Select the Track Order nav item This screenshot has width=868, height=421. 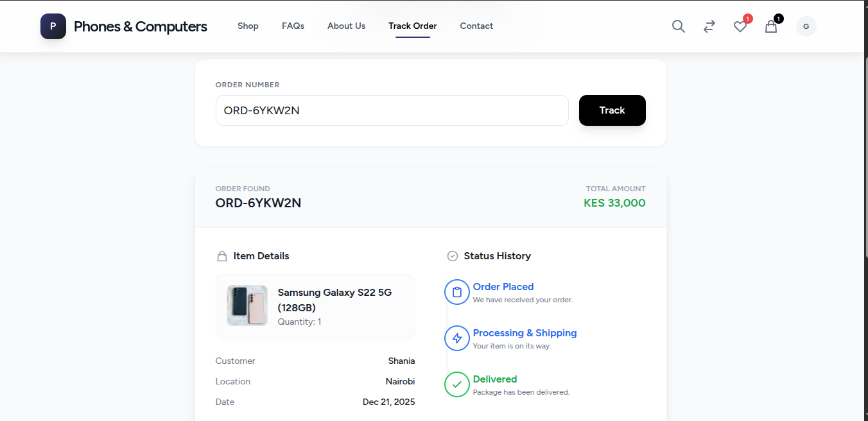point(413,26)
